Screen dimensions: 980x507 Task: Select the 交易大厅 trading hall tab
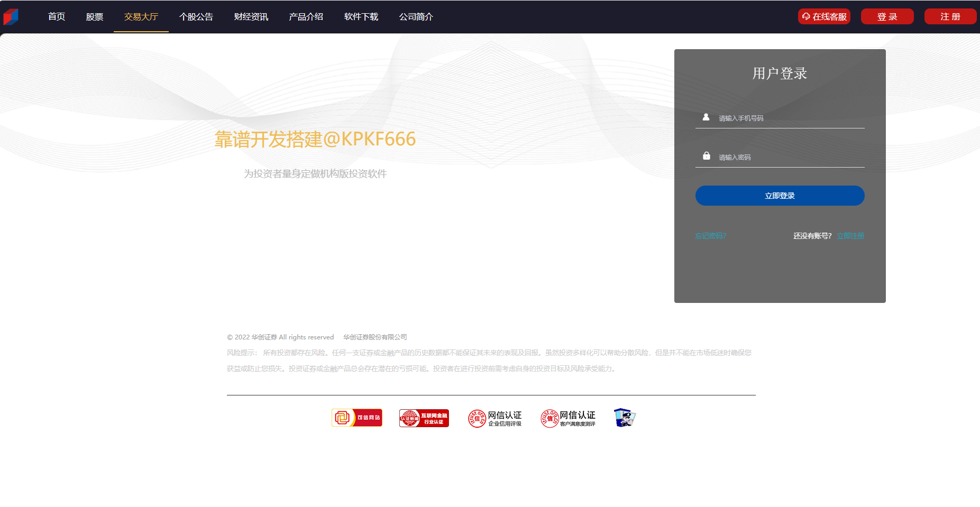[x=141, y=17]
